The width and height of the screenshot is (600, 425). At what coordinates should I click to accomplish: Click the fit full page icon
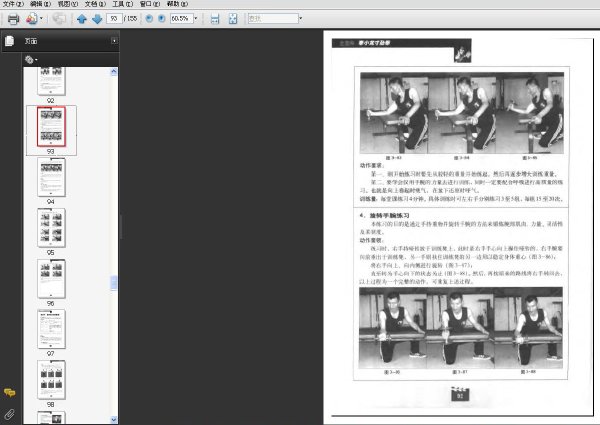[x=233, y=19]
